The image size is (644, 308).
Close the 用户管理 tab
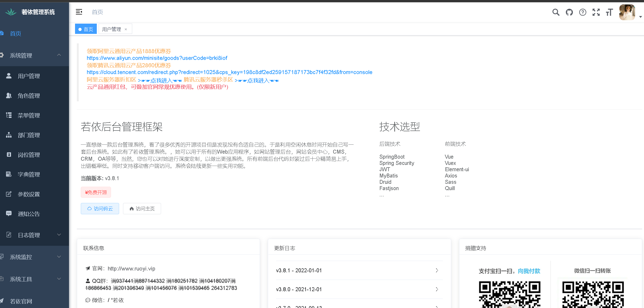click(x=126, y=29)
